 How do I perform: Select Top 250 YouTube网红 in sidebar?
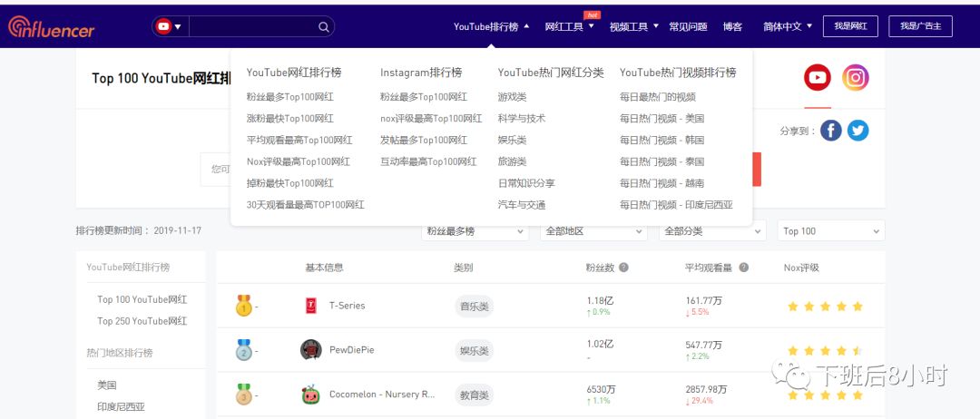click(142, 321)
